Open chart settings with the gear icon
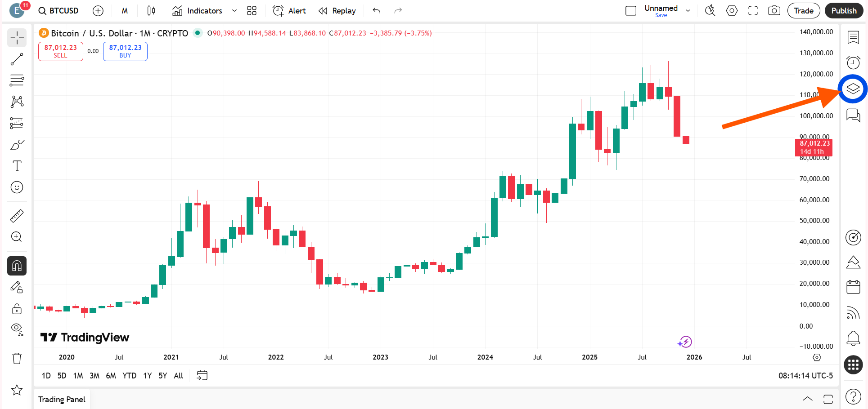 731,10
